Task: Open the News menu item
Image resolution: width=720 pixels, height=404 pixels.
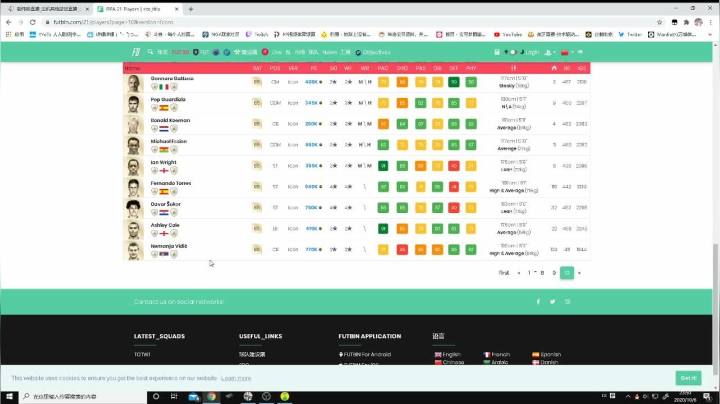Action: [x=329, y=52]
